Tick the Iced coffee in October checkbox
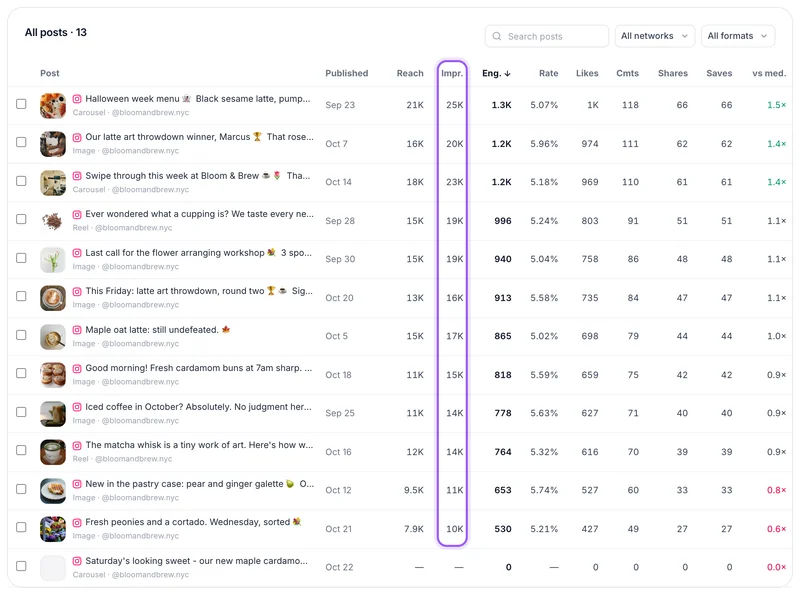 [x=21, y=412]
